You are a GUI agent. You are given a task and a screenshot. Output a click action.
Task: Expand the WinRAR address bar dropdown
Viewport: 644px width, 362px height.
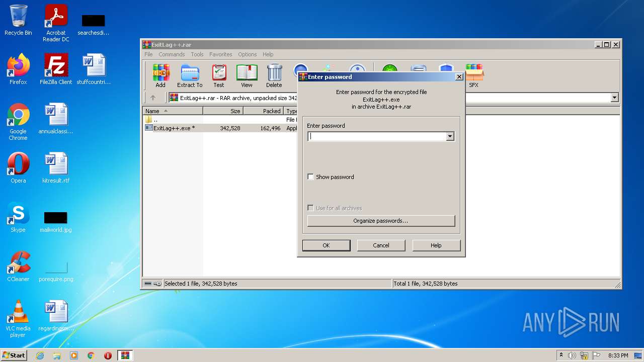click(x=614, y=98)
